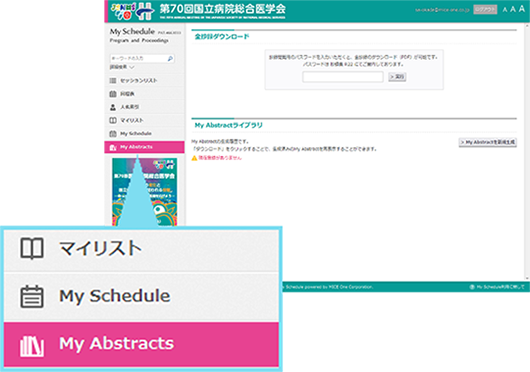
Task: Click the conference logo in the header
Action: tap(132, 11)
